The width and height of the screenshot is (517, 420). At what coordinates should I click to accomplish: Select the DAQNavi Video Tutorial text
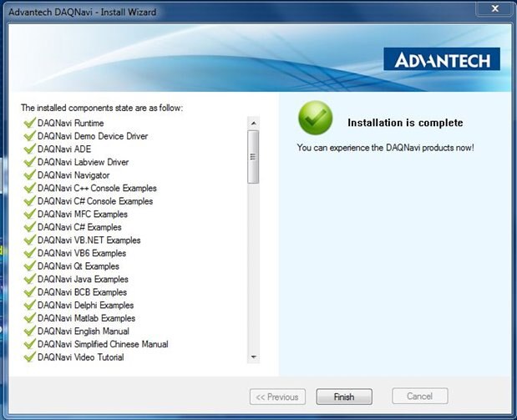pyautogui.click(x=81, y=357)
